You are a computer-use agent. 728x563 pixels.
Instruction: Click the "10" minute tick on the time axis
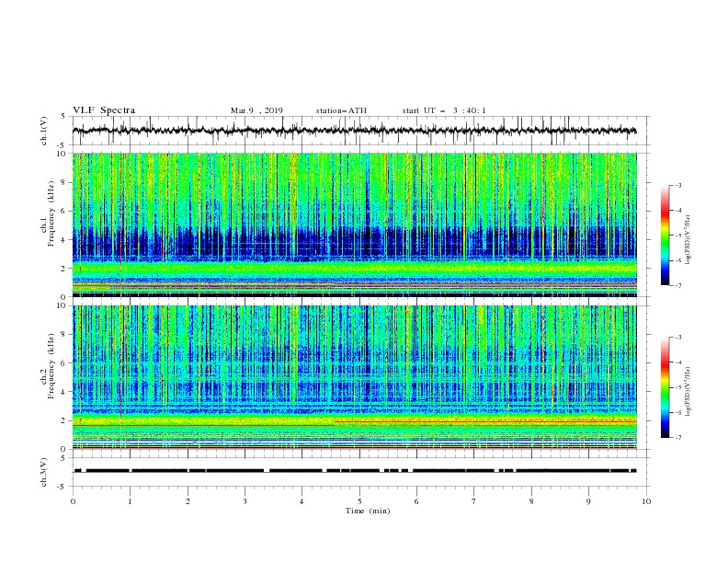646,501
